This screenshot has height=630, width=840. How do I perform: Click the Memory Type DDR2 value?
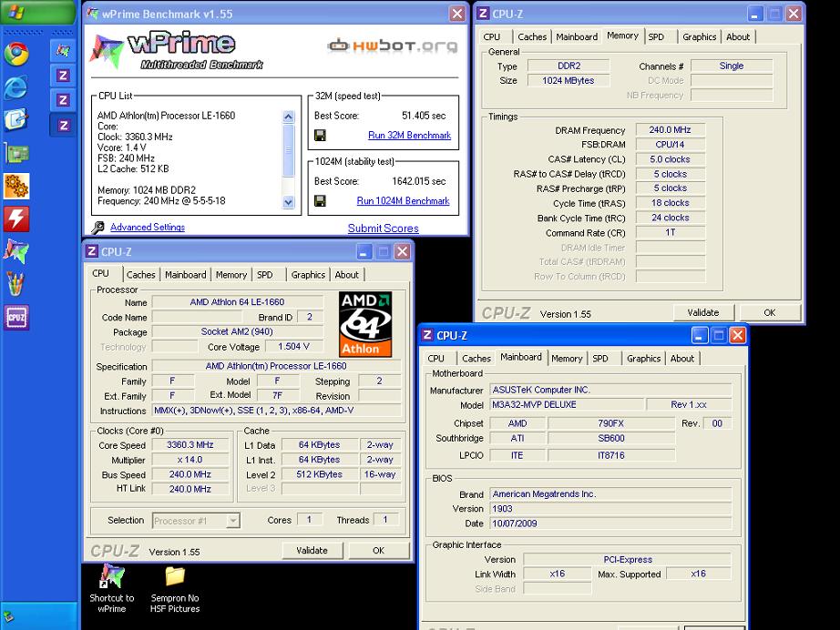pos(569,66)
